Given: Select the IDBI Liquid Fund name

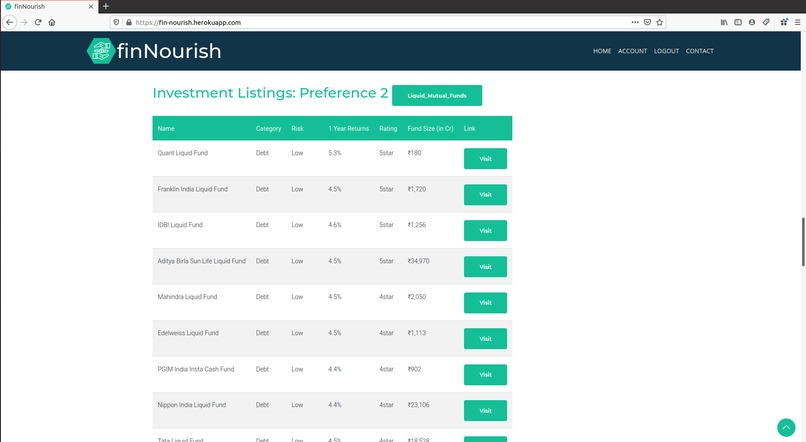Looking at the screenshot, I should click(180, 225).
